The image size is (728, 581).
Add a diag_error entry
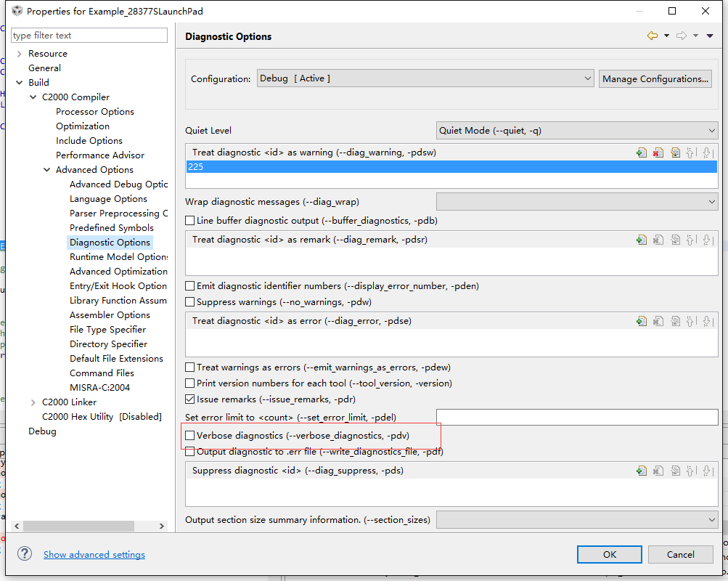pos(642,321)
